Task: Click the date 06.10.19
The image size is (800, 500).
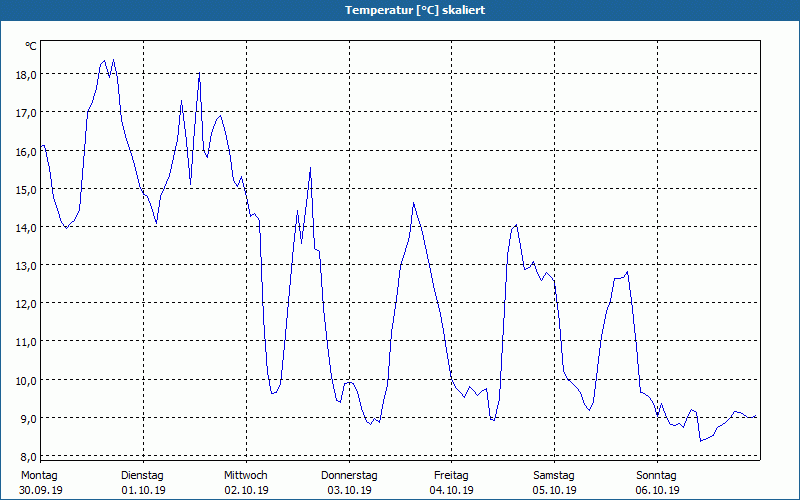Action: click(658, 490)
